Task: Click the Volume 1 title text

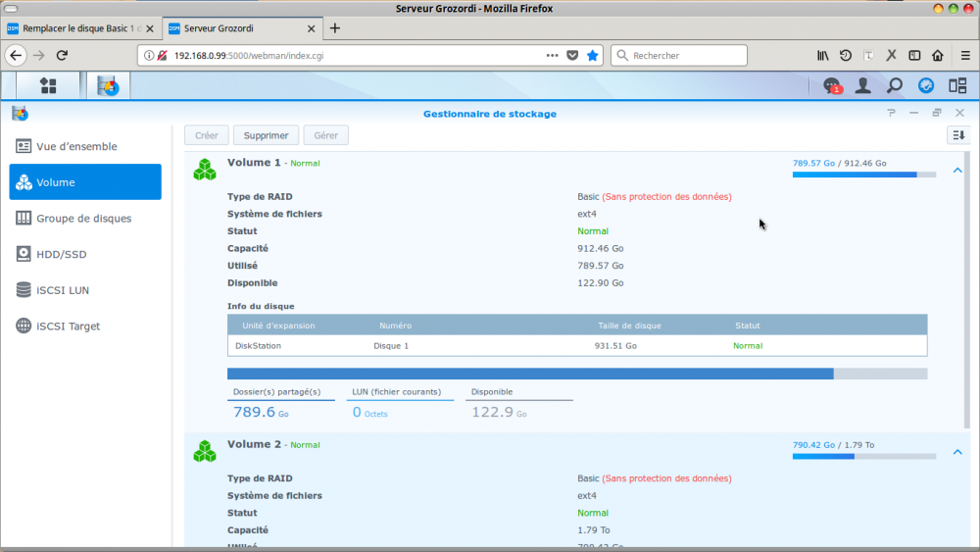Action: [x=254, y=163]
